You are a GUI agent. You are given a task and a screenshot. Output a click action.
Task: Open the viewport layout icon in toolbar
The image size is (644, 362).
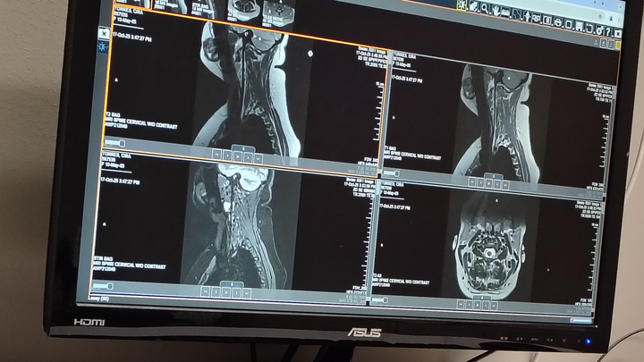coord(547,21)
